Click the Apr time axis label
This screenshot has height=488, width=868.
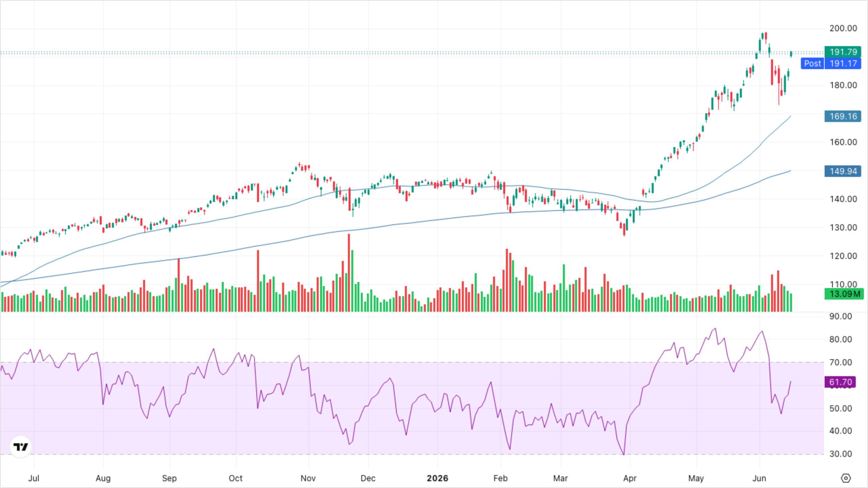(x=630, y=478)
